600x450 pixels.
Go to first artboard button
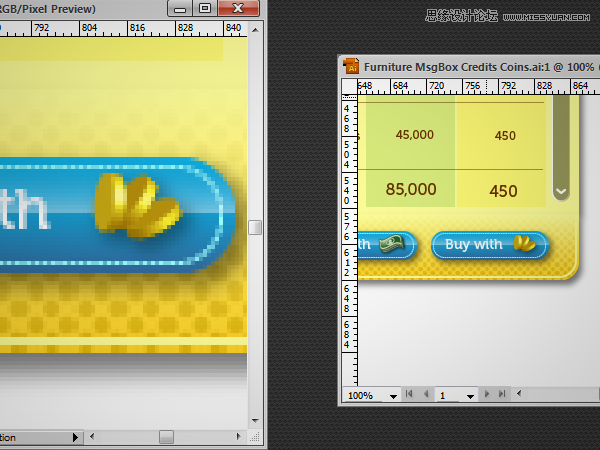(409, 394)
